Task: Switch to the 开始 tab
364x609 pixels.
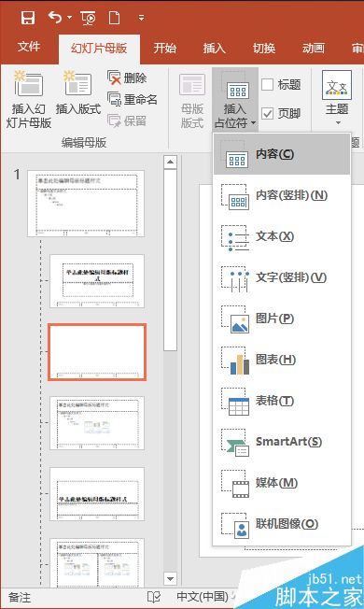Action: click(x=164, y=49)
